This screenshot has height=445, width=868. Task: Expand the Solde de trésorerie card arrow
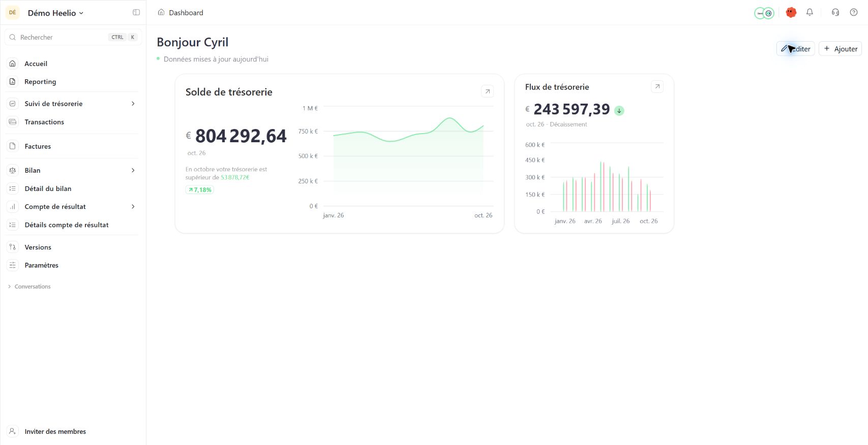(x=487, y=91)
